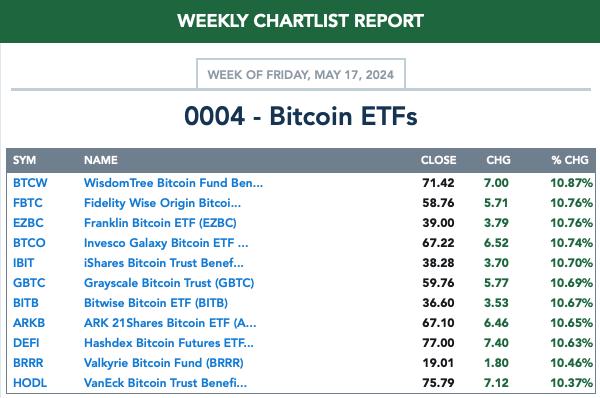Viewport: 600px width, 398px height.
Task: Click Grayscale Bitcoin Trust (GBTC) link
Action: click(169, 283)
